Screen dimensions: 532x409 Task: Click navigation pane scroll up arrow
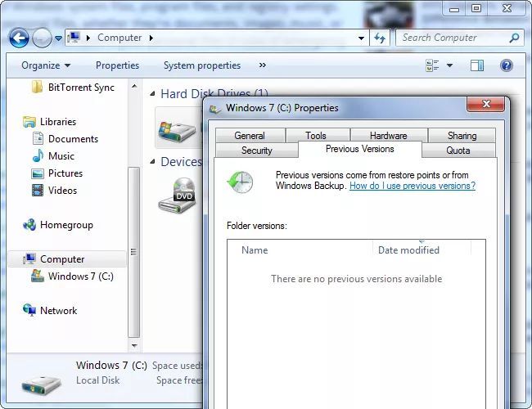[x=134, y=86]
